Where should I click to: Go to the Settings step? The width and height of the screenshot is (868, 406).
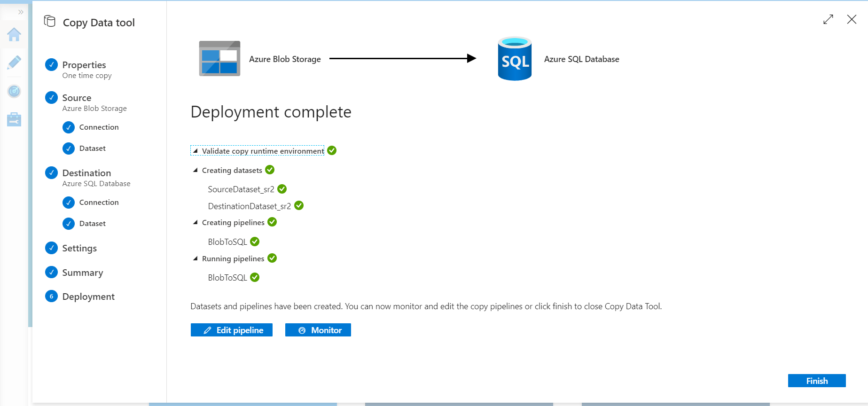(79, 248)
